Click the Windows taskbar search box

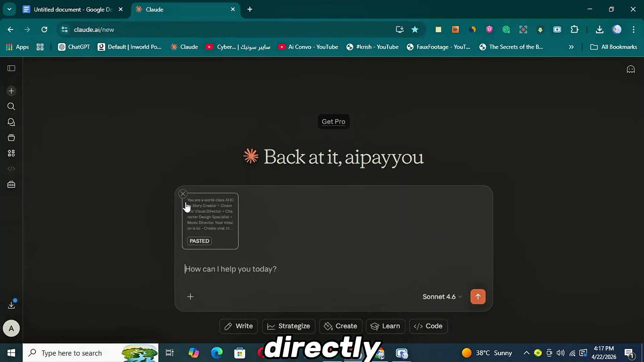click(x=91, y=353)
